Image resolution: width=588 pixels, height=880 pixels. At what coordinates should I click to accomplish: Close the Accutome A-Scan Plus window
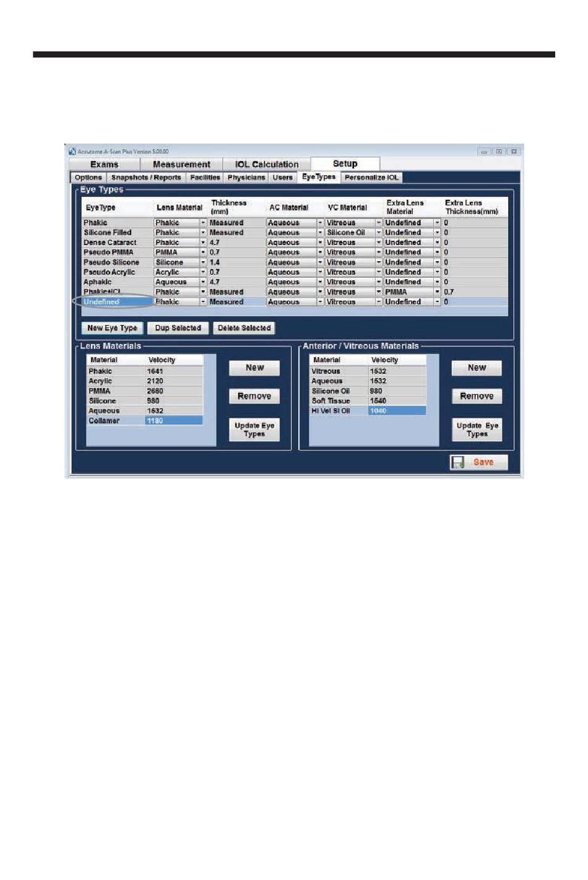514,152
